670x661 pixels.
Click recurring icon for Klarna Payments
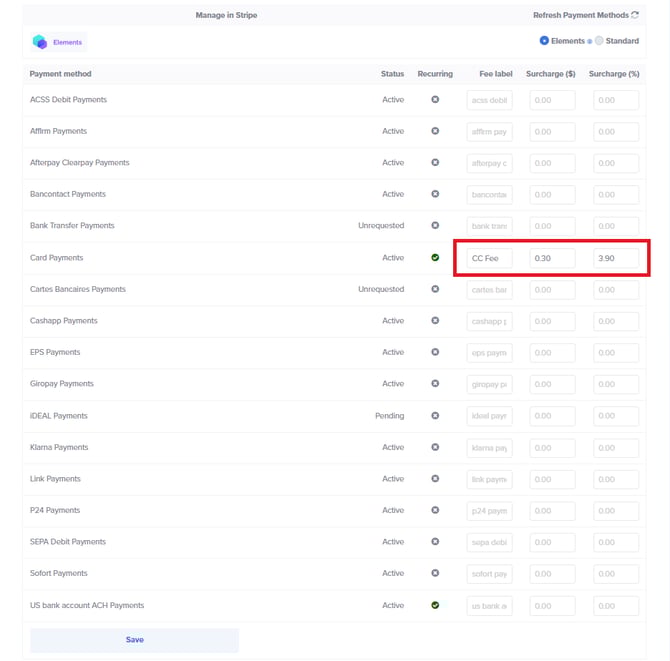[x=435, y=447]
